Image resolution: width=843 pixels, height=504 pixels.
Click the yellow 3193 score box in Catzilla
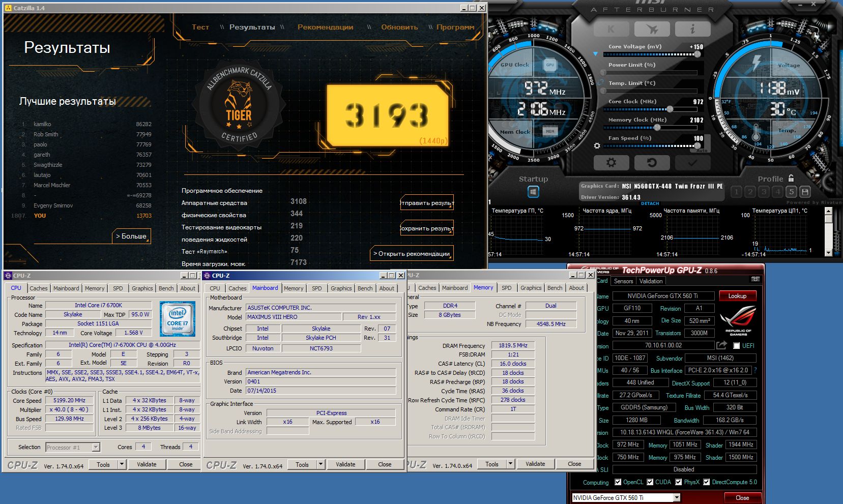tap(387, 115)
